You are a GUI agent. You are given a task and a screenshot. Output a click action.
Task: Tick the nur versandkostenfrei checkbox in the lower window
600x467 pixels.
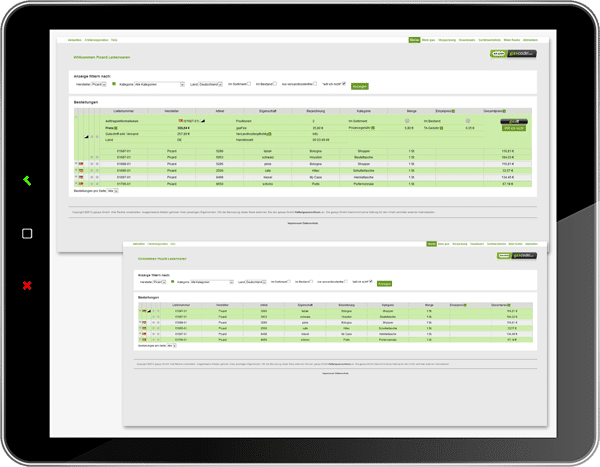[346, 281]
